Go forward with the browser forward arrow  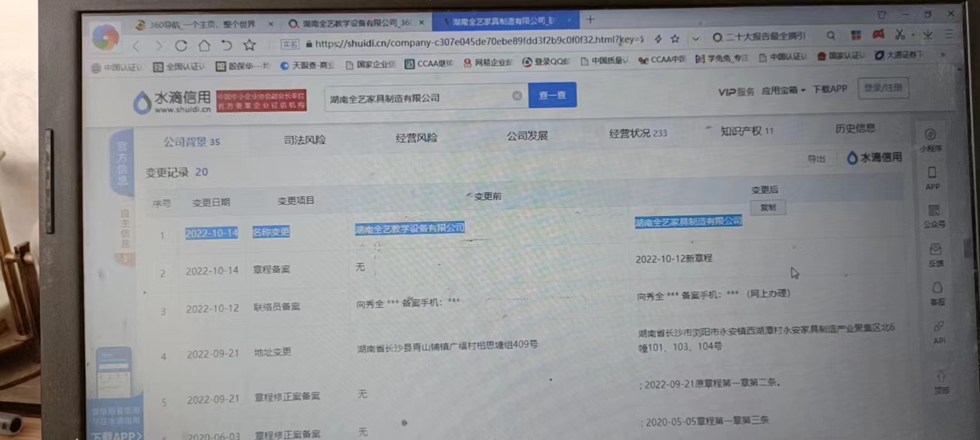pyautogui.click(x=158, y=46)
